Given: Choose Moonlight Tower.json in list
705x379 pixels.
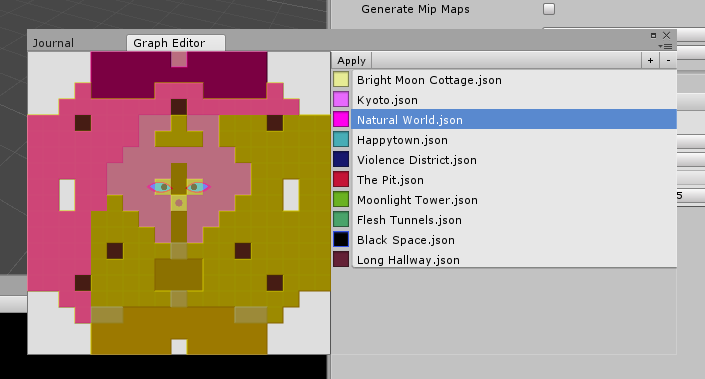Looking at the screenshot, I should [514, 200].
